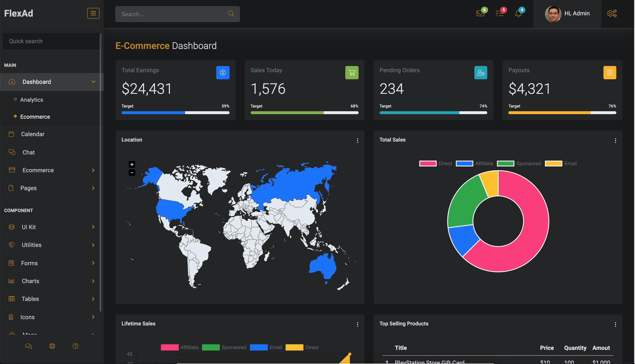
Task: Click the Direct legend color swatch
Action: click(x=427, y=163)
